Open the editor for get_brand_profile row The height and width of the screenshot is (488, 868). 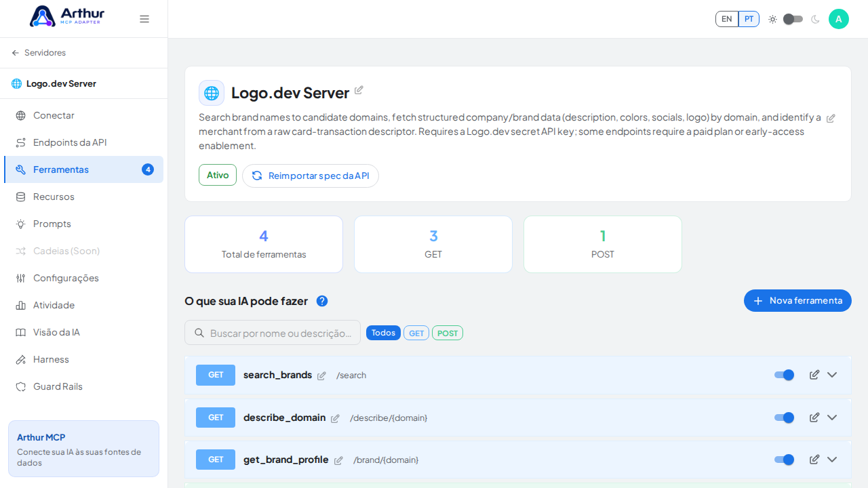[814, 460]
